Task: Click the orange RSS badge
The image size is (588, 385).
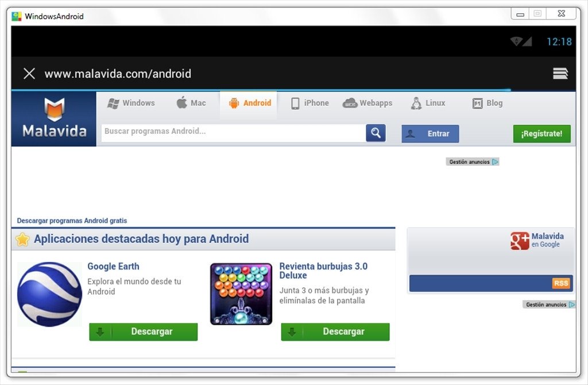Action: pyautogui.click(x=561, y=283)
